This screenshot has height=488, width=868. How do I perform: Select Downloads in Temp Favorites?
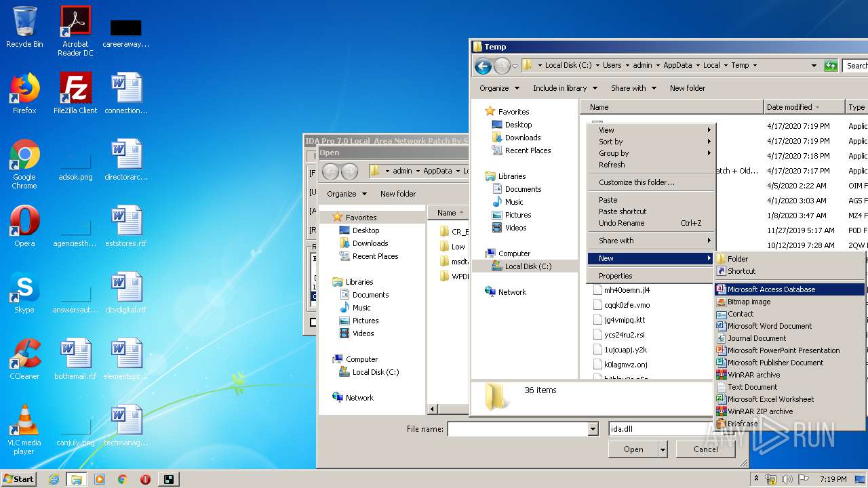tap(522, 138)
